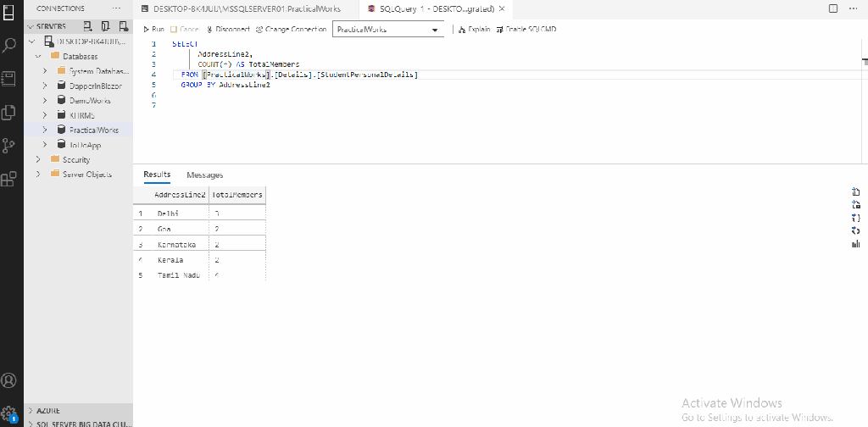Switch to the Messages tab
Viewport: 868px width, 427px height.
(x=204, y=175)
